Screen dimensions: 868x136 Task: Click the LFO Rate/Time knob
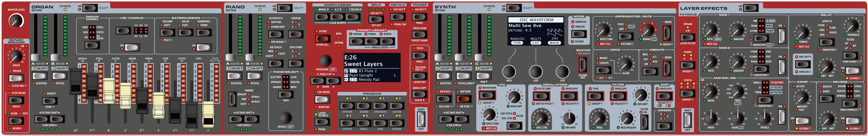[489, 114]
